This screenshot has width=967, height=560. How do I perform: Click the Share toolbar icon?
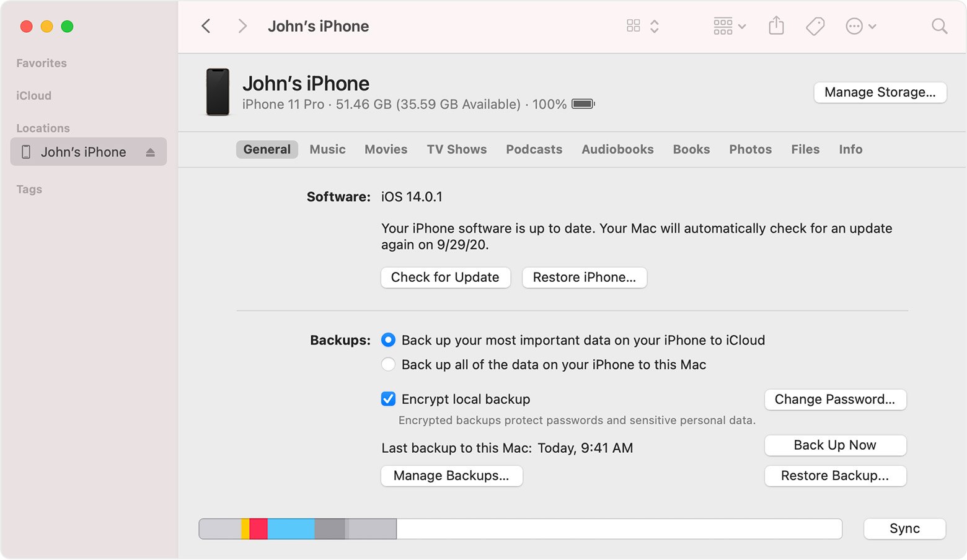776,25
